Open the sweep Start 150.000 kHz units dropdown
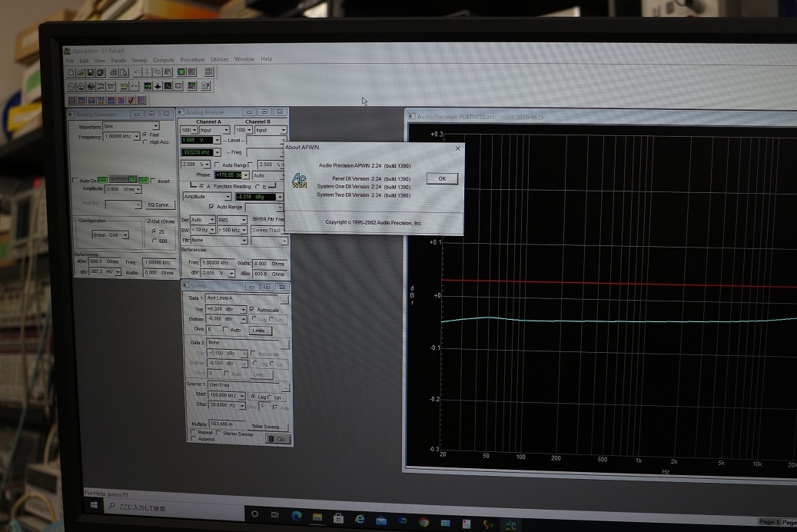 242,396
